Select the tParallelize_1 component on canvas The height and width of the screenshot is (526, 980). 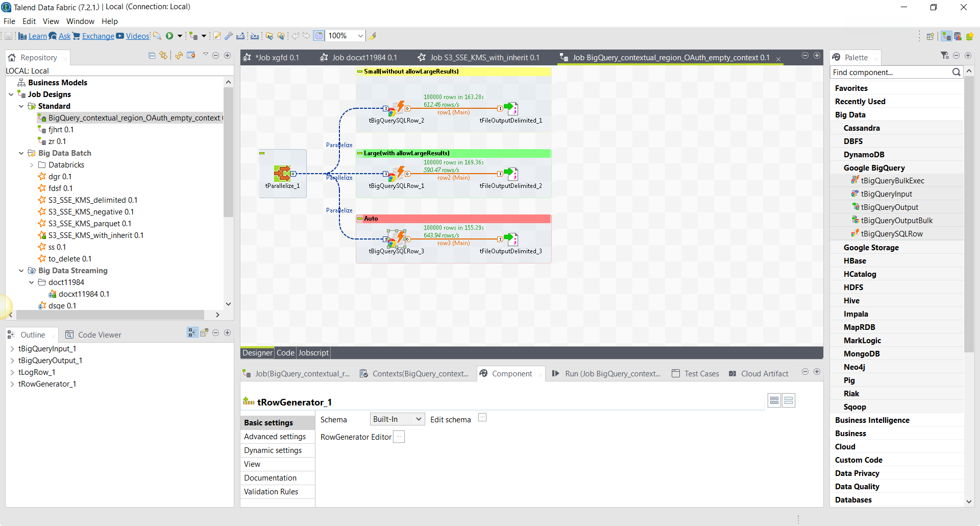coord(282,174)
